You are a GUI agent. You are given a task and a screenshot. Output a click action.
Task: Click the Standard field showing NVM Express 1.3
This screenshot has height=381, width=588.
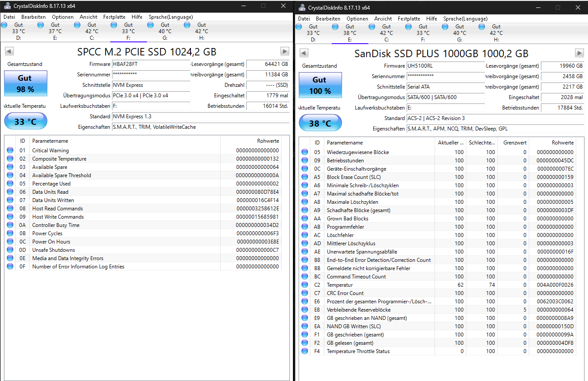201,117
